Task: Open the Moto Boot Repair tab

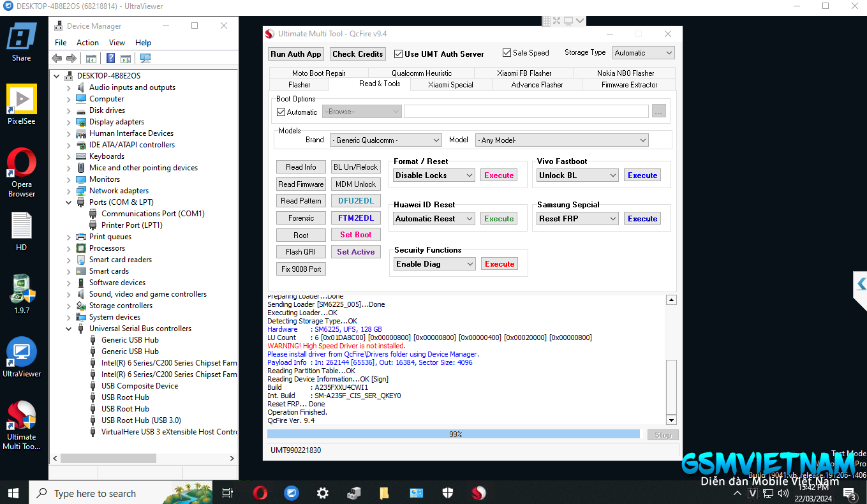Action: [318, 73]
